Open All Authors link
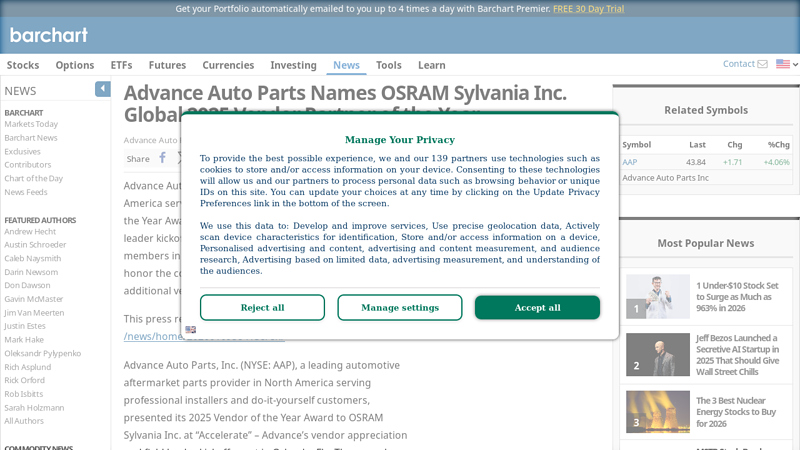This screenshot has width=800, height=450. (24, 421)
